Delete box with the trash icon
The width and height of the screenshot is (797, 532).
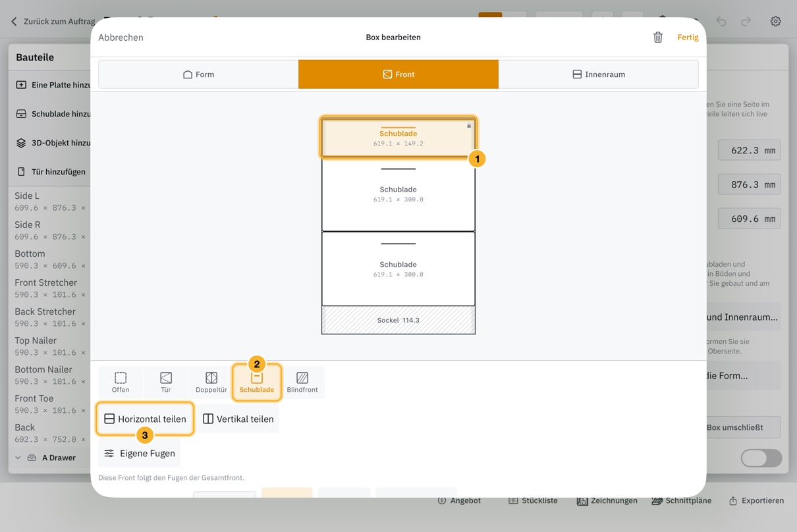click(657, 38)
